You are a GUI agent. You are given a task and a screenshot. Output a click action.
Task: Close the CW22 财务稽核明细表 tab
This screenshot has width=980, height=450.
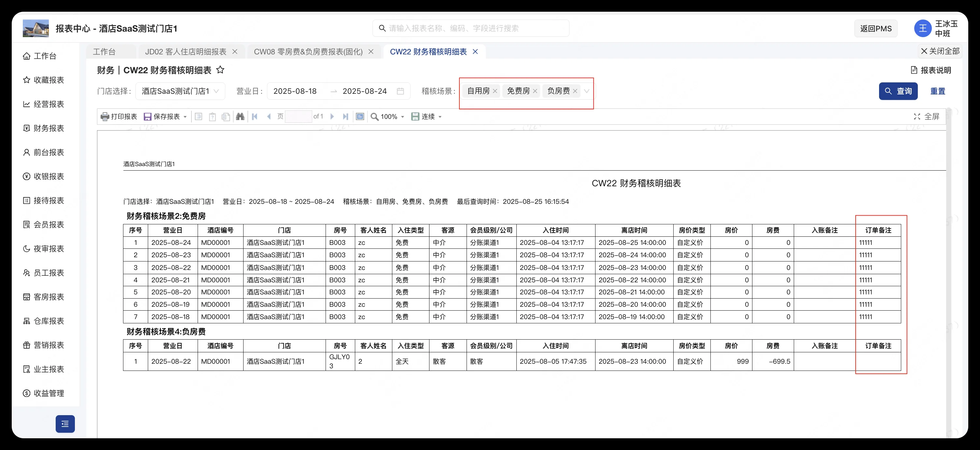tap(475, 51)
